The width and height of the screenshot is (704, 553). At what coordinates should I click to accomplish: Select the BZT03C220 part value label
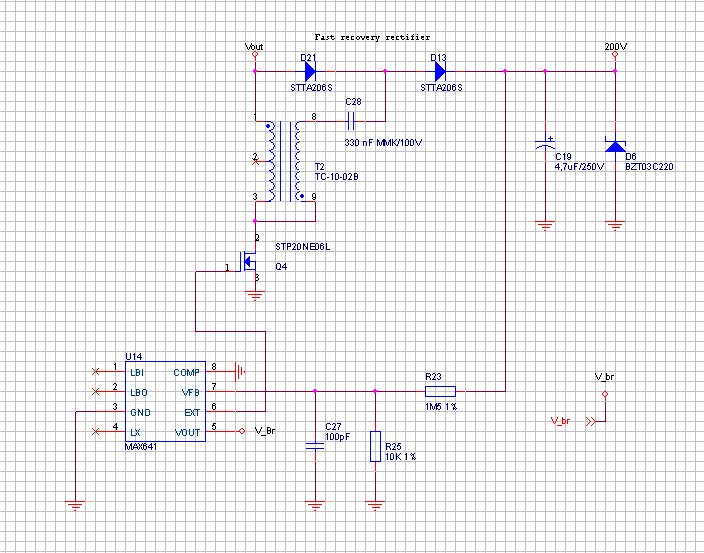[649, 167]
